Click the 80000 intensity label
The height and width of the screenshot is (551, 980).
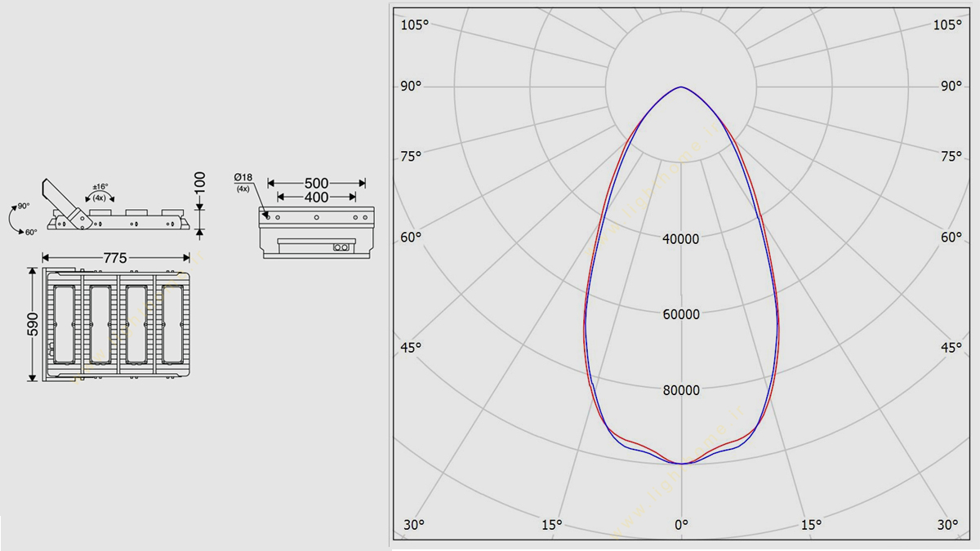(x=681, y=390)
